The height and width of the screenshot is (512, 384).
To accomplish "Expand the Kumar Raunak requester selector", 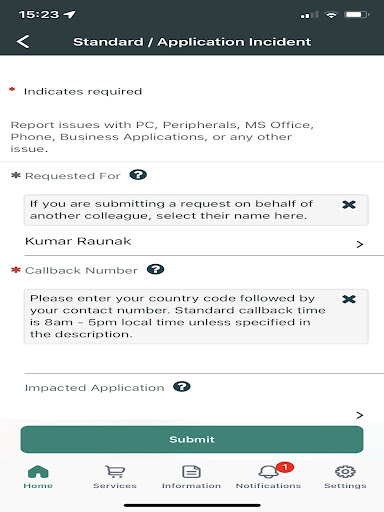I will click(x=204, y=242).
